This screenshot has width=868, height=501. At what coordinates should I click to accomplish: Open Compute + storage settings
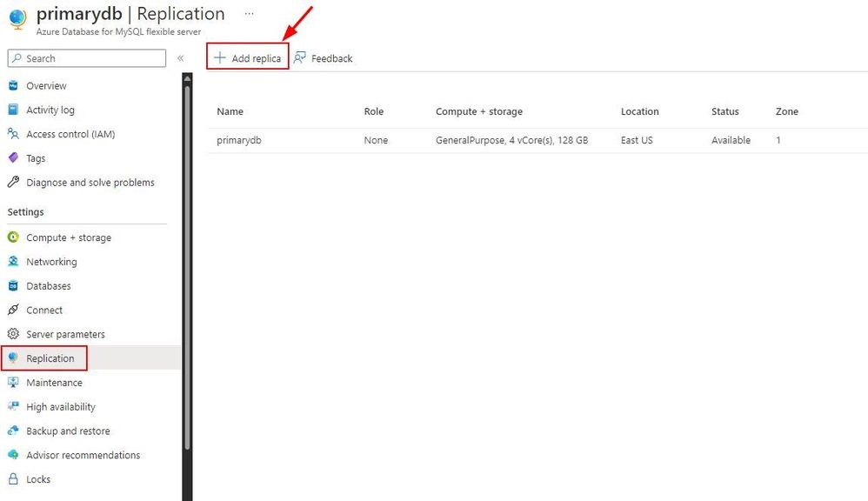coord(69,237)
